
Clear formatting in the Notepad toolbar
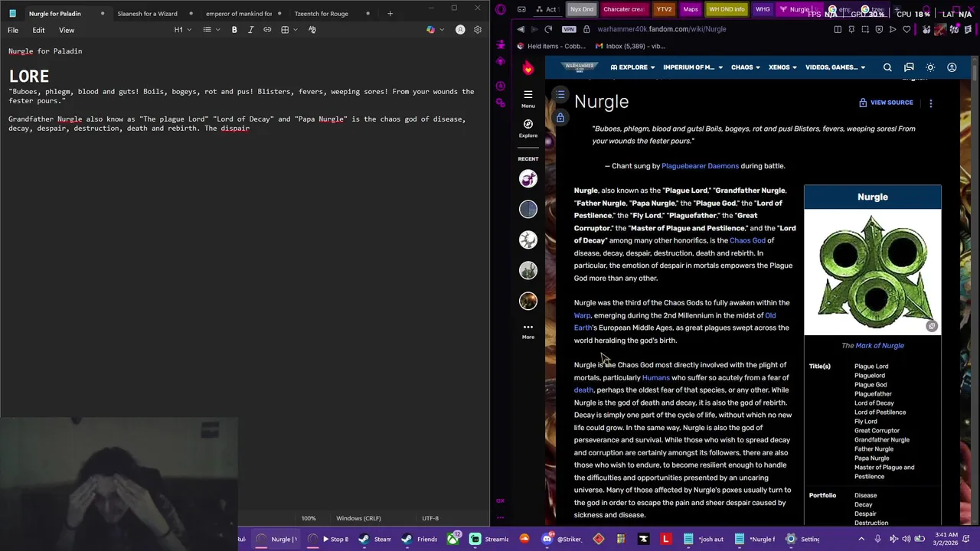(312, 30)
